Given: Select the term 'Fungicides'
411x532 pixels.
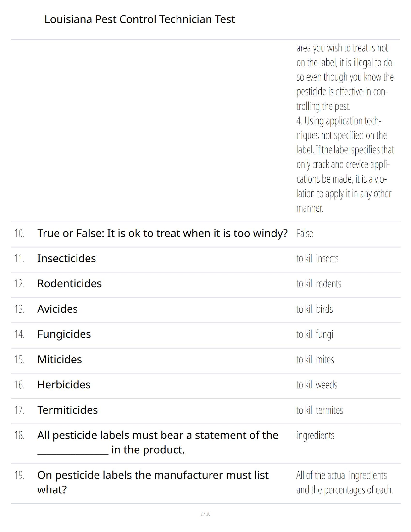Looking at the screenshot, I should [x=64, y=334].
